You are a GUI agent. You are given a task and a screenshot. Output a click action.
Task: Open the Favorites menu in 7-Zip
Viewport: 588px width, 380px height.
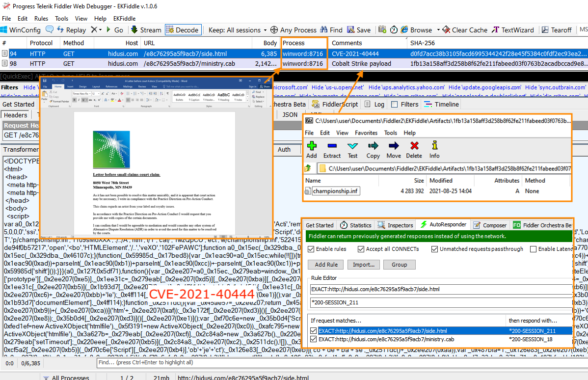point(366,133)
